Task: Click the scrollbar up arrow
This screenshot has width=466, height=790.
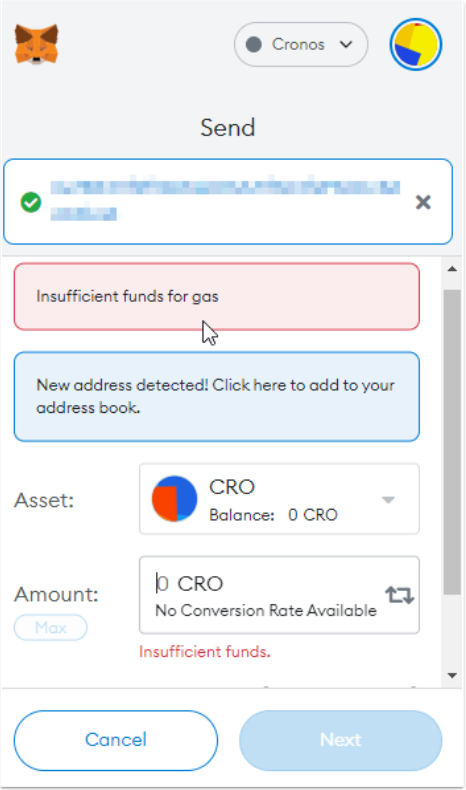Action: click(452, 269)
